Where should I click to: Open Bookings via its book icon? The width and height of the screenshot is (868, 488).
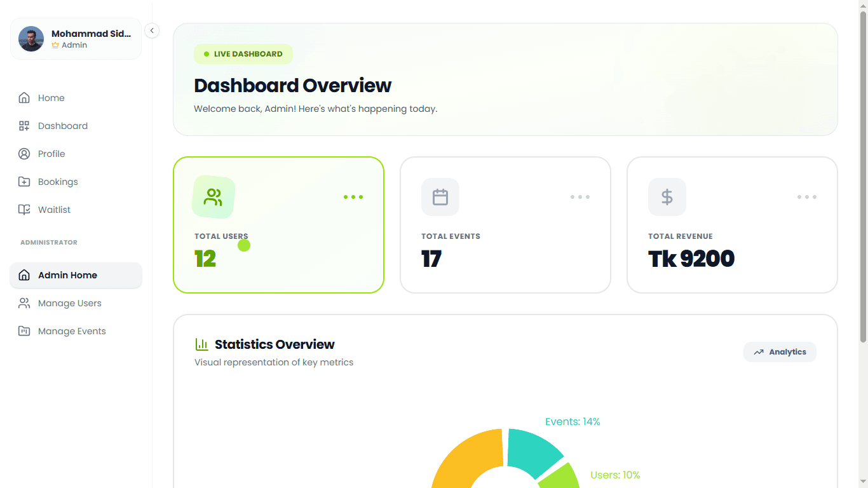pos(24,182)
